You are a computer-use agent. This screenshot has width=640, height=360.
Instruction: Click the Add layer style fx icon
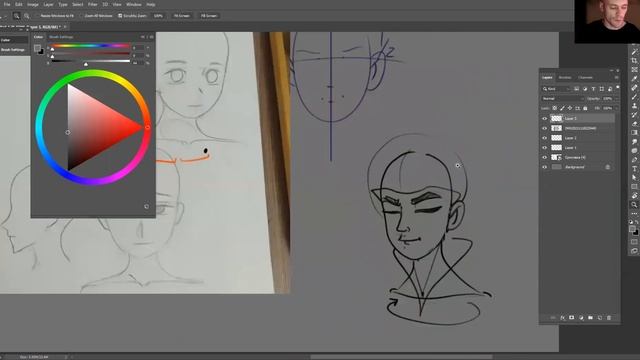click(563, 318)
